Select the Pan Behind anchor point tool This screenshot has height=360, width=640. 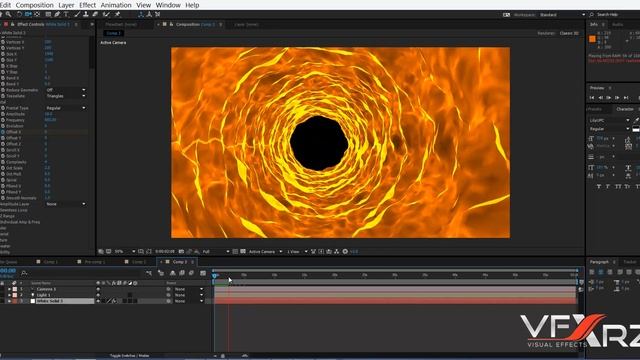[38, 14]
